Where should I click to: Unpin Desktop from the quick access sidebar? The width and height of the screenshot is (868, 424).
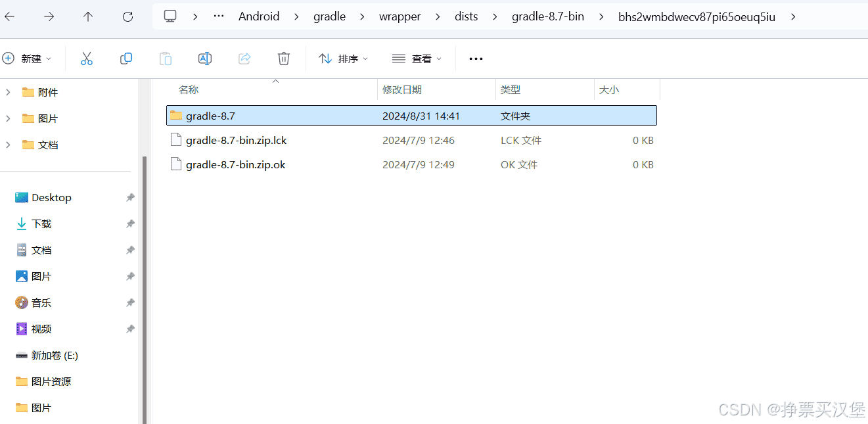click(x=129, y=197)
